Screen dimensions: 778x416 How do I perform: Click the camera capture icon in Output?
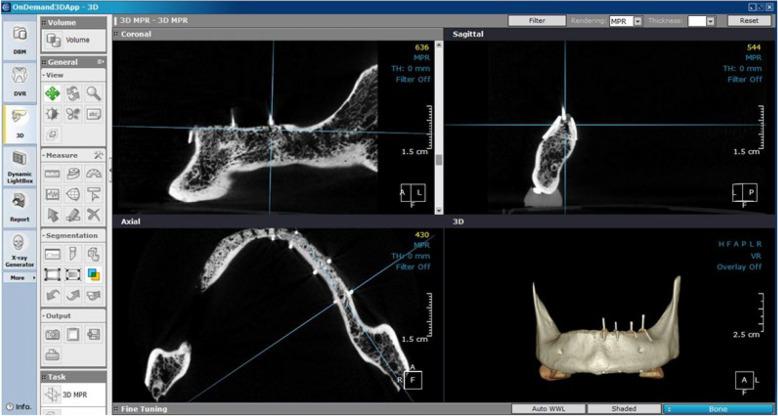click(x=52, y=333)
